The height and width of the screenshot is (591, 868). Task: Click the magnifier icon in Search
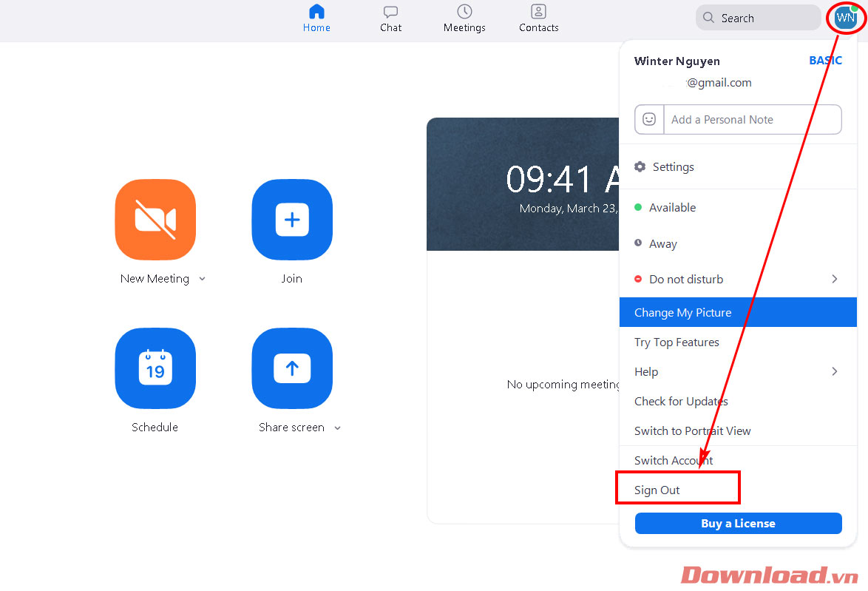coord(708,18)
